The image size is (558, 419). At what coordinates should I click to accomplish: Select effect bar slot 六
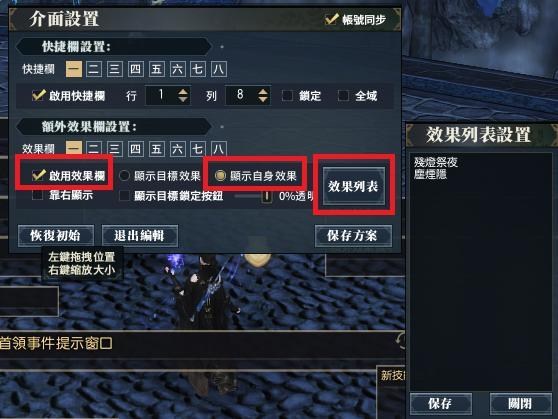click(x=177, y=148)
